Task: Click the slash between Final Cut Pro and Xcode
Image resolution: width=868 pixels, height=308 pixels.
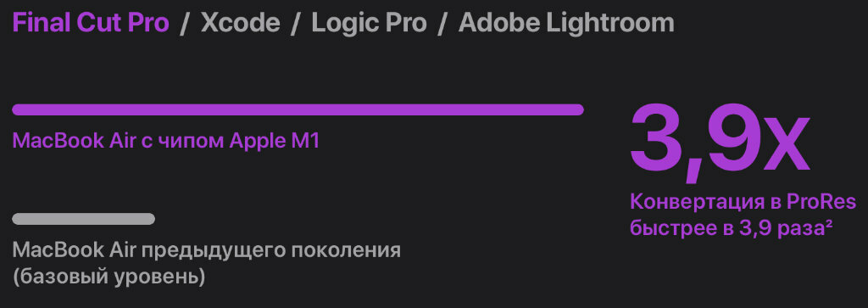Action: [185, 24]
